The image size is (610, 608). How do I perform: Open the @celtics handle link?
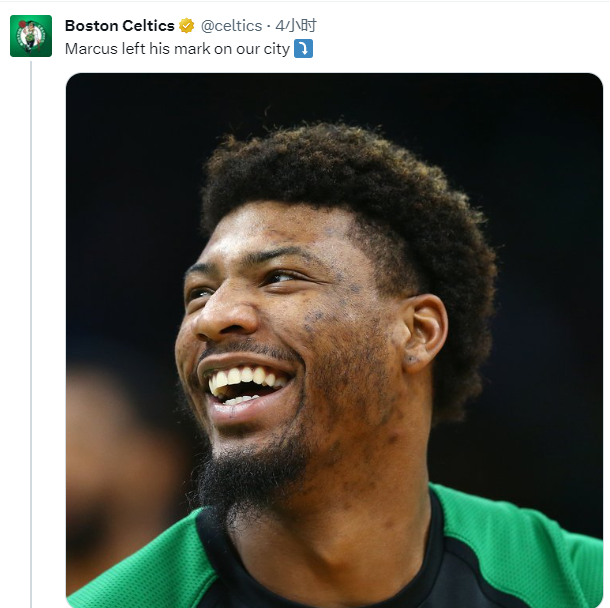click(231, 26)
